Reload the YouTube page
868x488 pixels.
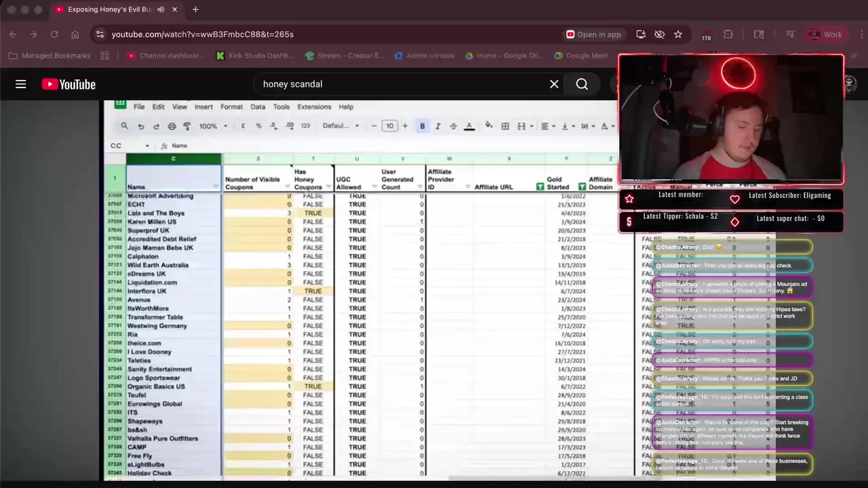(54, 34)
